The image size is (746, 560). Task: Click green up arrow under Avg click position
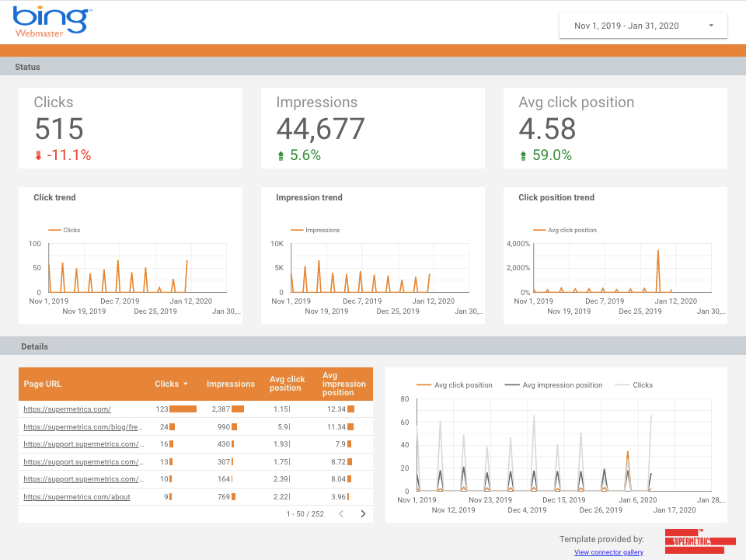click(x=523, y=155)
